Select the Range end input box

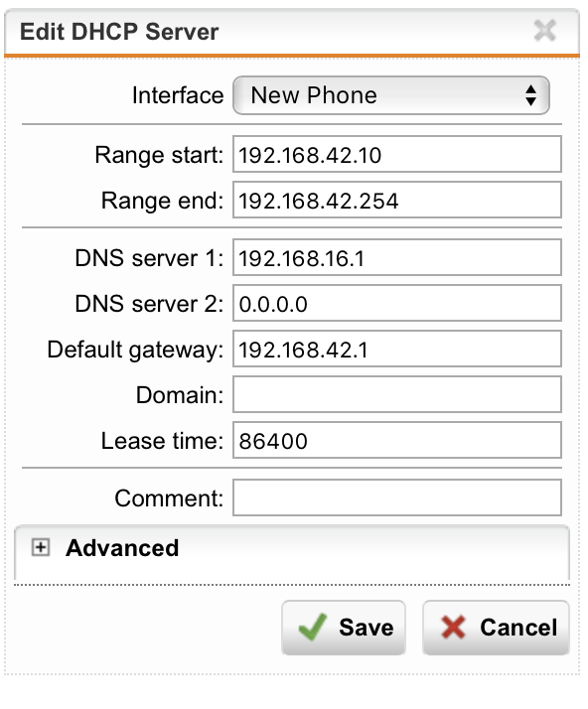click(397, 200)
